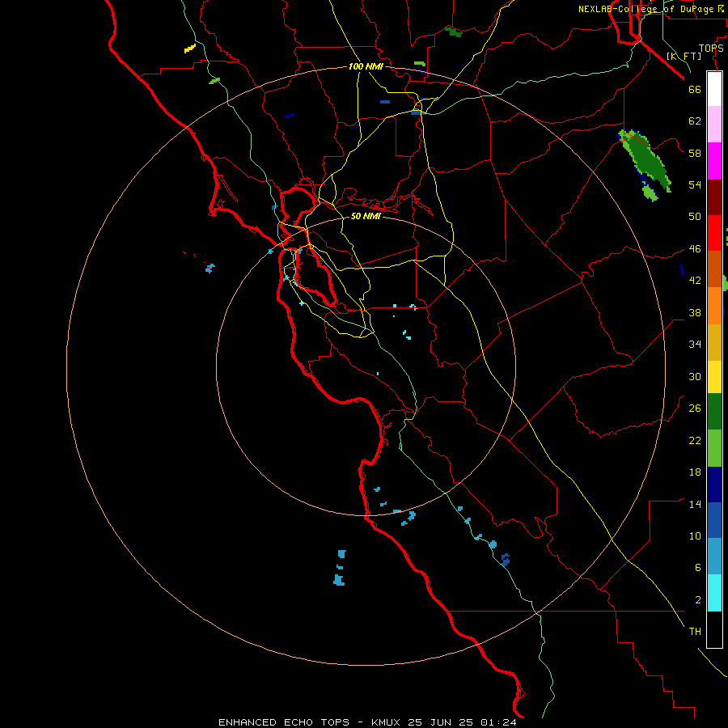This screenshot has height=728, width=728.
Task: Select the 2 scale label
Action: (x=697, y=600)
